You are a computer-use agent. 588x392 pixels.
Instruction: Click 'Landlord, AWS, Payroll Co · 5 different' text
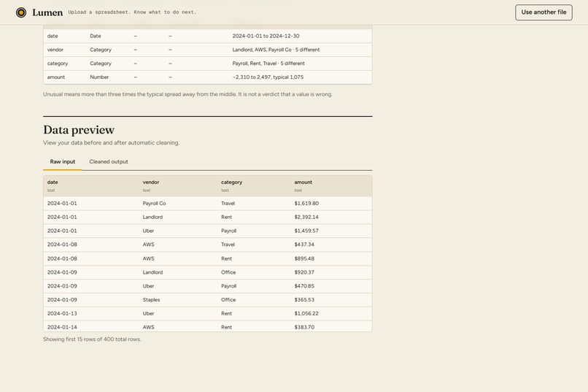pos(276,50)
